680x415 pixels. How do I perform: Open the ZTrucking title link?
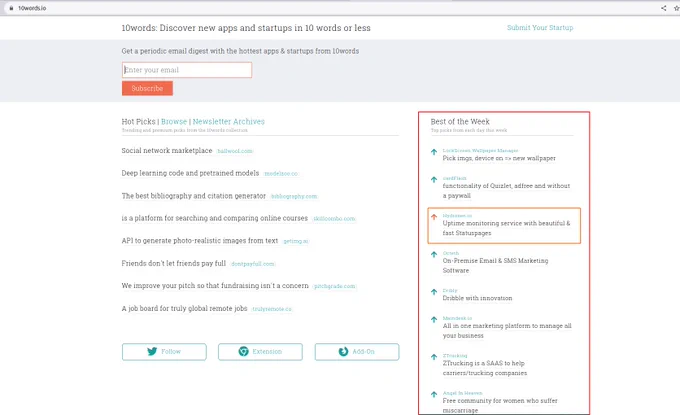point(455,356)
